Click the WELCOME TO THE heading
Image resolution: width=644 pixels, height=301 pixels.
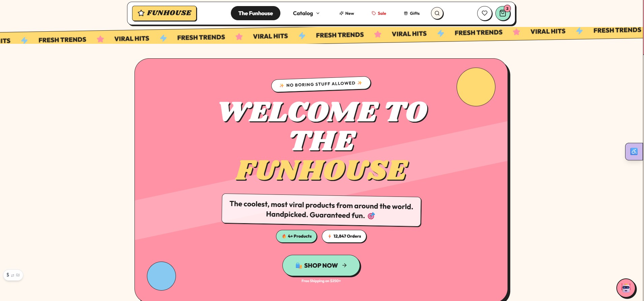click(324, 126)
